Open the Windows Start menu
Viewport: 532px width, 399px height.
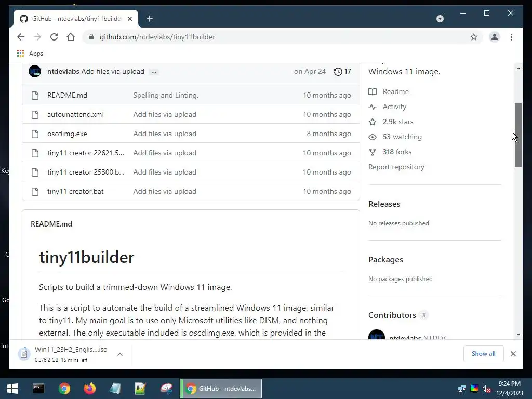pos(12,389)
